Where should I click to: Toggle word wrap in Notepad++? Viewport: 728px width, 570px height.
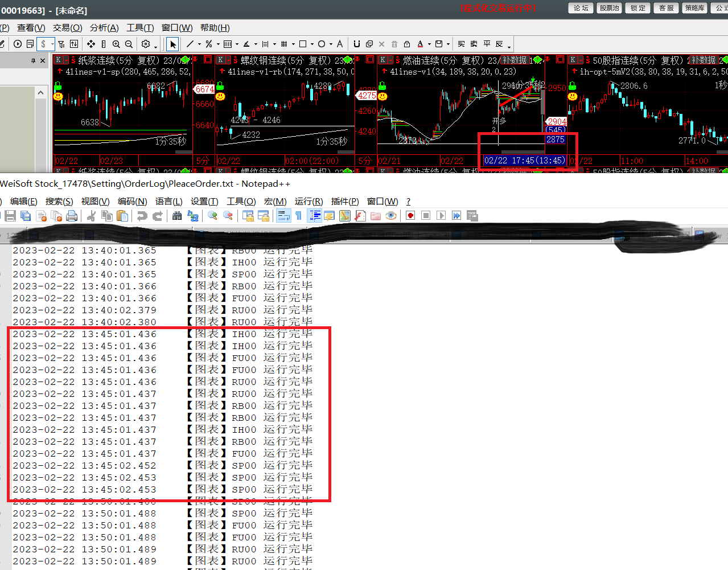pyautogui.click(x=283, y=216)
